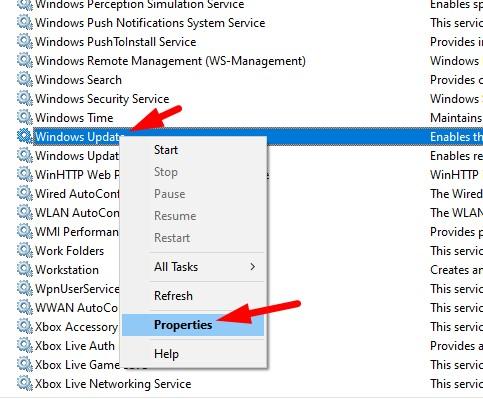Click gear icon beside Windows PushToInstall Service
The image size is (483, 399).
[24, 42]
